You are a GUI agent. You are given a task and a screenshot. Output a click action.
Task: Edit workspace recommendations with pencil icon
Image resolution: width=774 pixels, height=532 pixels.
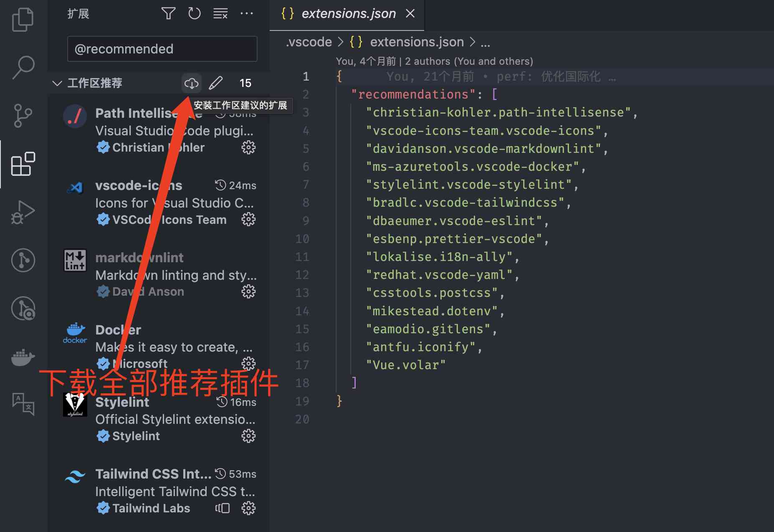coord(215,83)
